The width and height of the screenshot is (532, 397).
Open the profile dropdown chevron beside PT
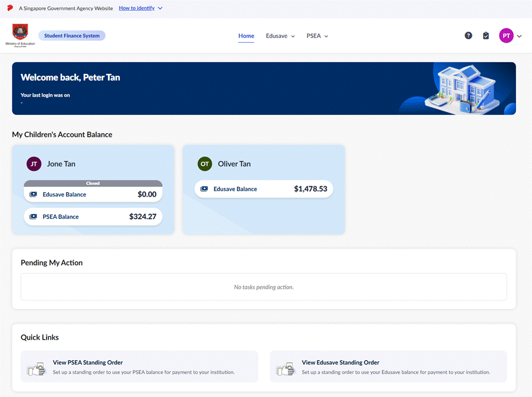pyautogui.click(x=519, y=36)
